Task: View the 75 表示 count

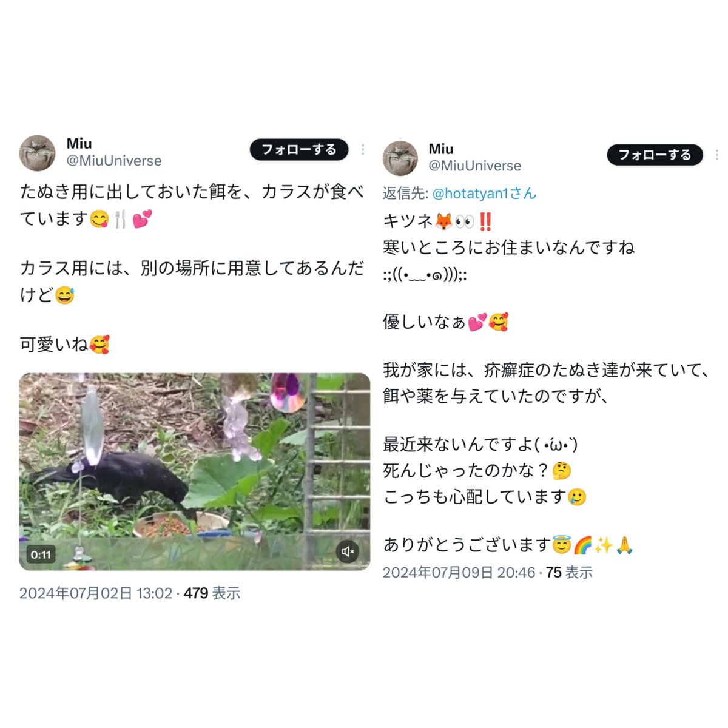Action: (x=569, y=572)
